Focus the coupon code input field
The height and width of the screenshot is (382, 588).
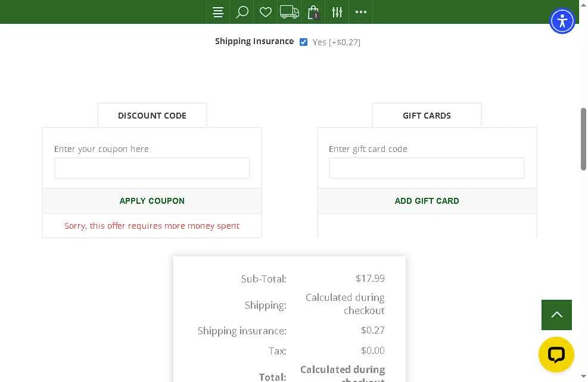point(152,168)
